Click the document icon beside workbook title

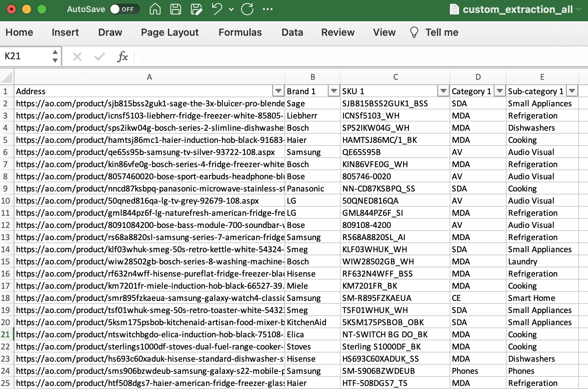[454, 9]
